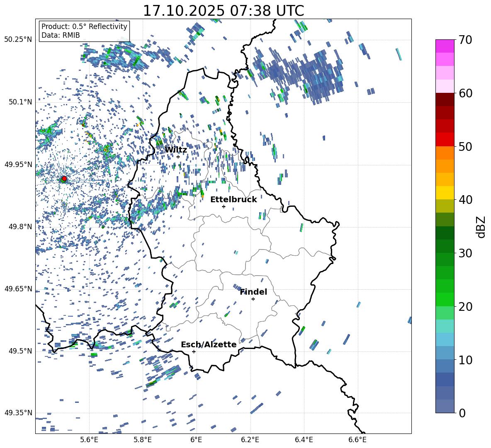491x448 pixels.
Task: Select the Findel text label
Action: pos(253,292)
